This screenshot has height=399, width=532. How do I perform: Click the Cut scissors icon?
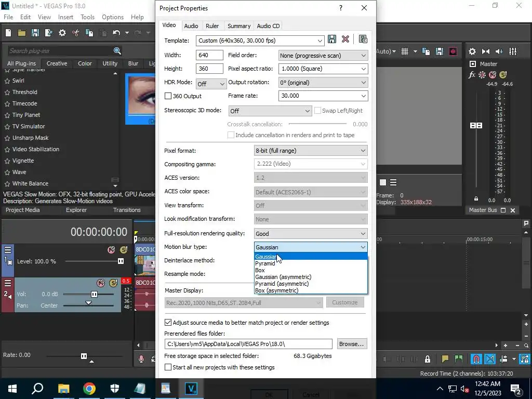[x=76, y=33]
